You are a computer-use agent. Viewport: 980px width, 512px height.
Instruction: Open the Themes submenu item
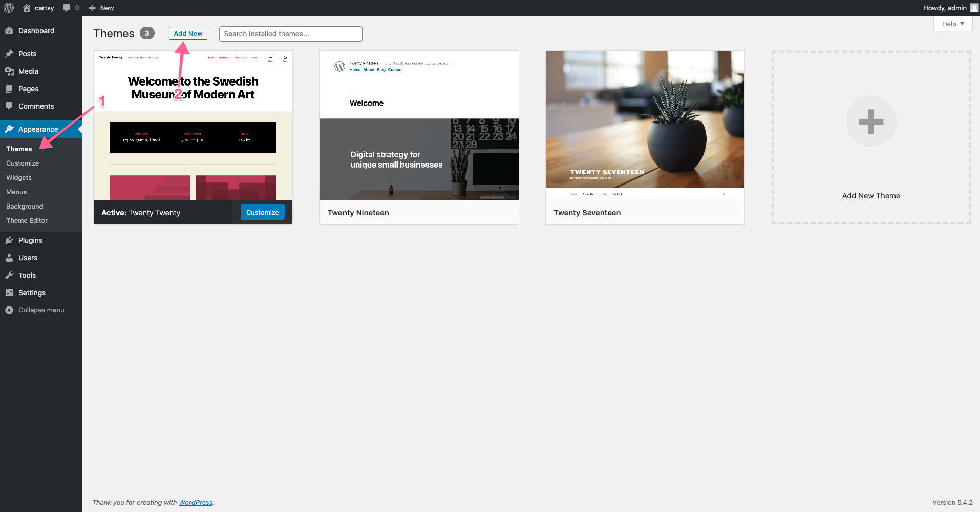(19, 149)
